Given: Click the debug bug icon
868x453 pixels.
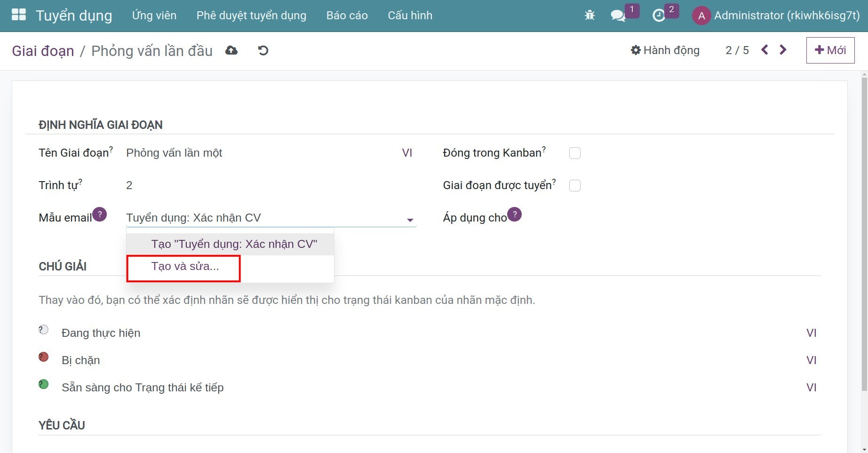Looking at the screenshot, I should (x=589, y=16).
